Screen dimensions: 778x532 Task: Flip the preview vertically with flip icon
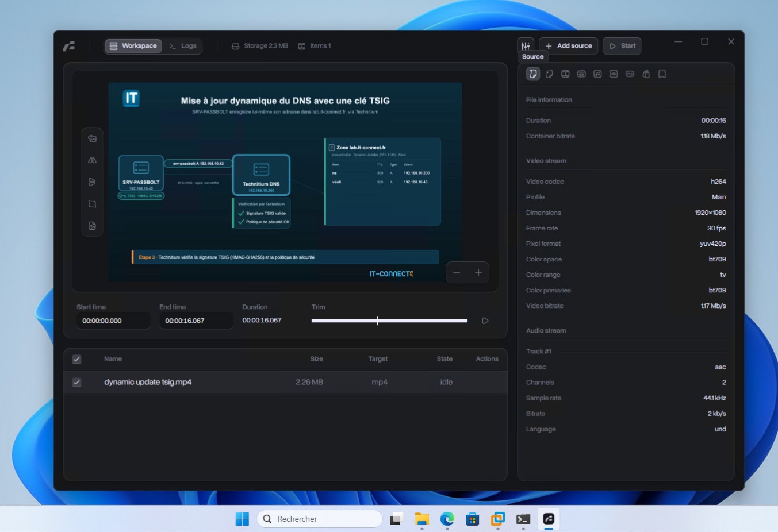coord(92,182)
